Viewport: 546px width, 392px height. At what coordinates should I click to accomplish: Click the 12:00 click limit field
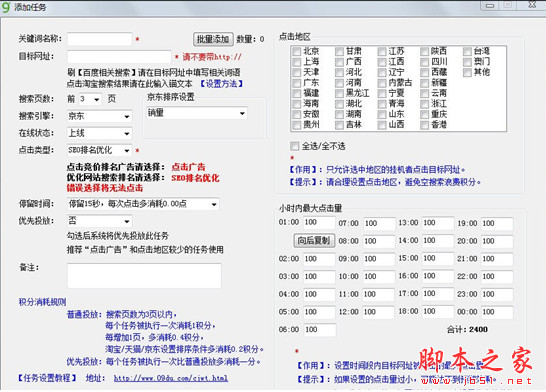click(x=379, y=312)
